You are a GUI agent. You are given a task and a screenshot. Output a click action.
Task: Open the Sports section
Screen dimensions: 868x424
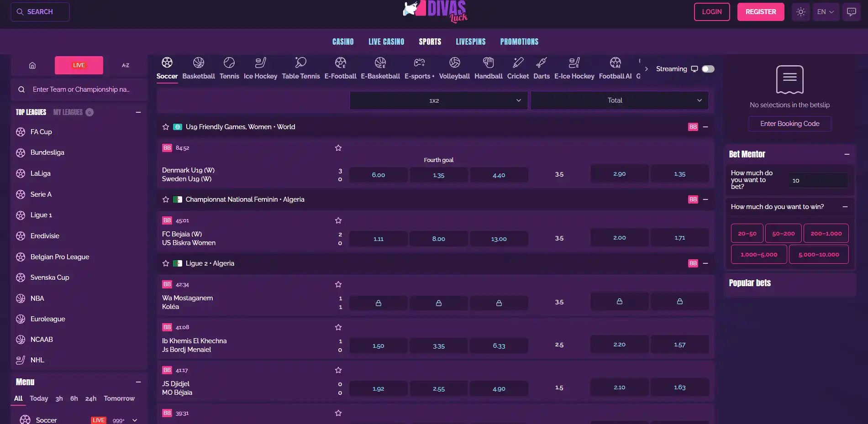click(430, 42)
